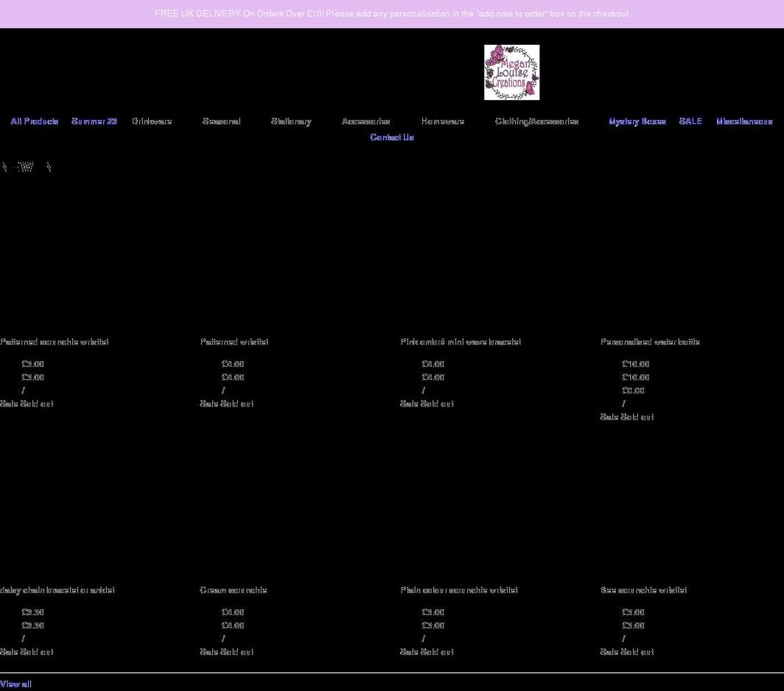
Task: Click the free UK delivery announcement banner
Action: pos(392,14)
